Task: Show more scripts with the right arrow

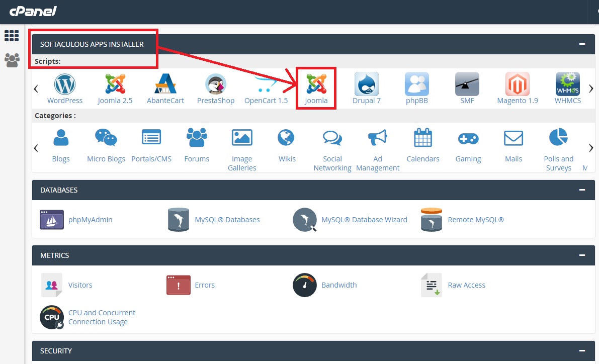Action: tap(591, 88)
